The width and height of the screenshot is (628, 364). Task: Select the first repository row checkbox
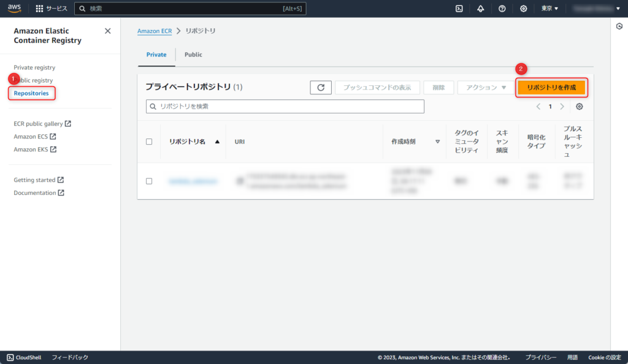pyautogui.click(x=149, y=181)
